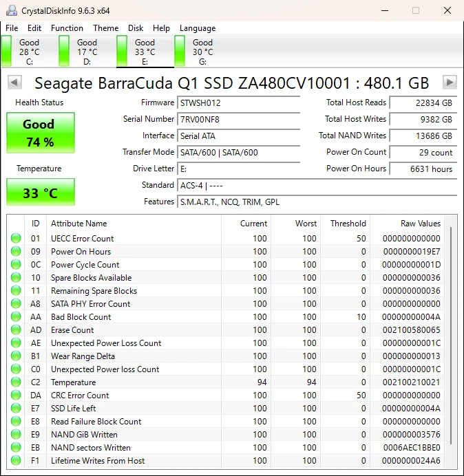Click the CrystalDiskInfo app icon in title bar
464x476 pixels.
pos(12,10)
